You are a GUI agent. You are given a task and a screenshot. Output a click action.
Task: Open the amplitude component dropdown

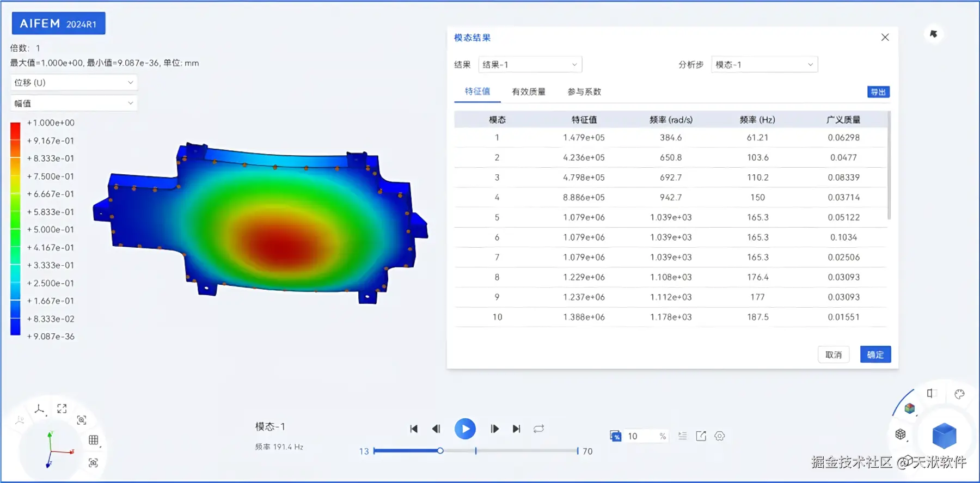(73, 103)
